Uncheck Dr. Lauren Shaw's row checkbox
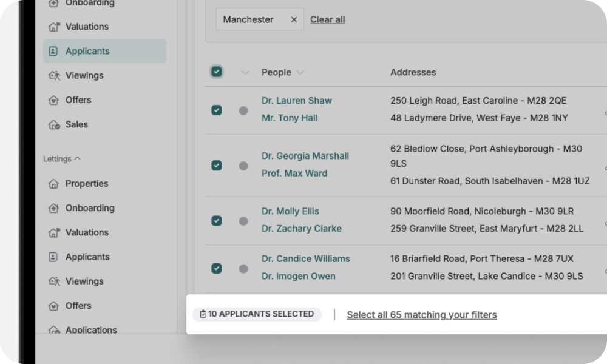This screenshot has height=364, width=607. click(x=217, y=110)
